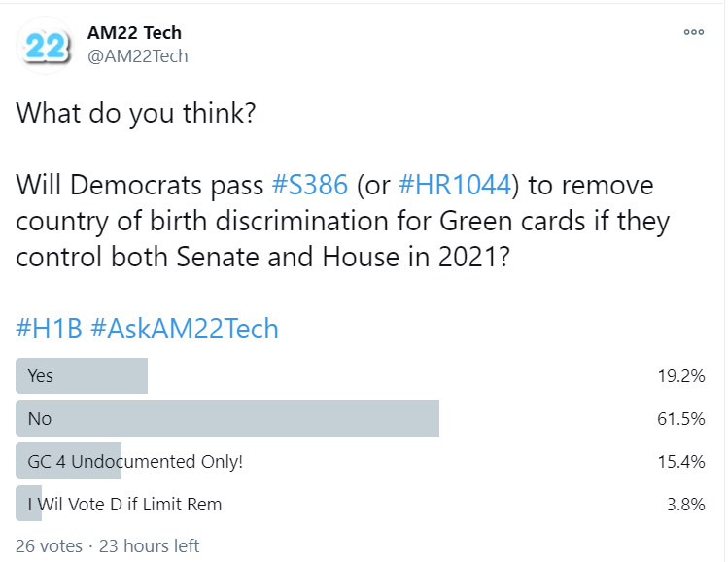Click the 61.5% result for No
The image size is (728, 562).
[x=681, y=418]
